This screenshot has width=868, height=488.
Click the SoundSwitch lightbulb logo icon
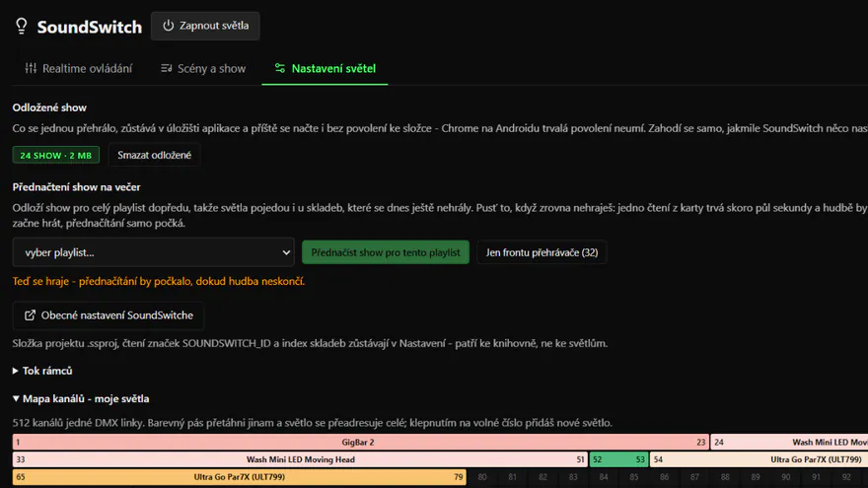click(22, 26)
